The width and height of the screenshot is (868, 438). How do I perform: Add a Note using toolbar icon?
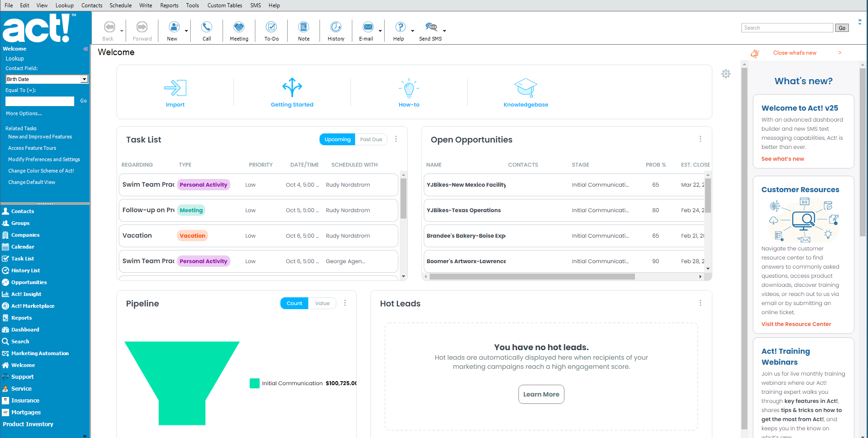tap(304, 27)
